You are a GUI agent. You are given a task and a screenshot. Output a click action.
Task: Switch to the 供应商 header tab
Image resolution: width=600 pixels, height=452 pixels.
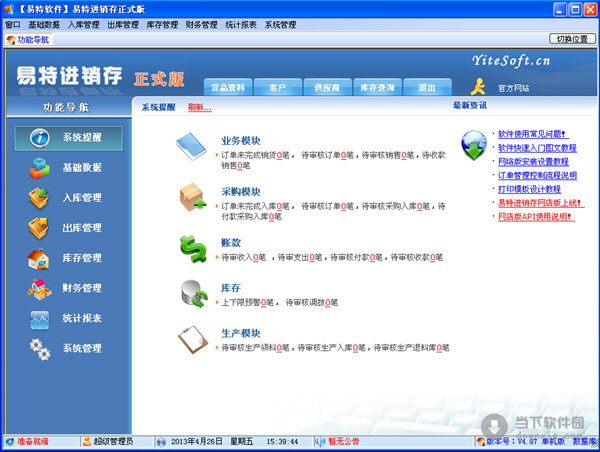click(x=327, y=87)
